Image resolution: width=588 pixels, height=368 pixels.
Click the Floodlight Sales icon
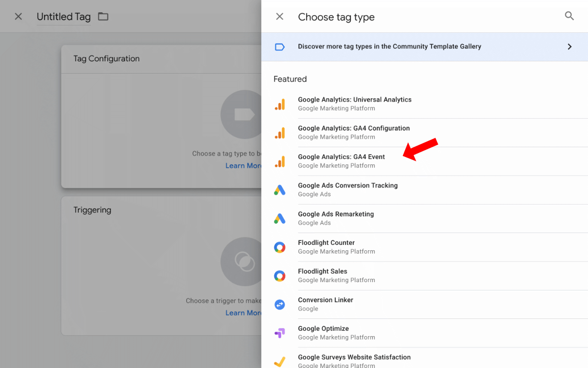point(280,276)
